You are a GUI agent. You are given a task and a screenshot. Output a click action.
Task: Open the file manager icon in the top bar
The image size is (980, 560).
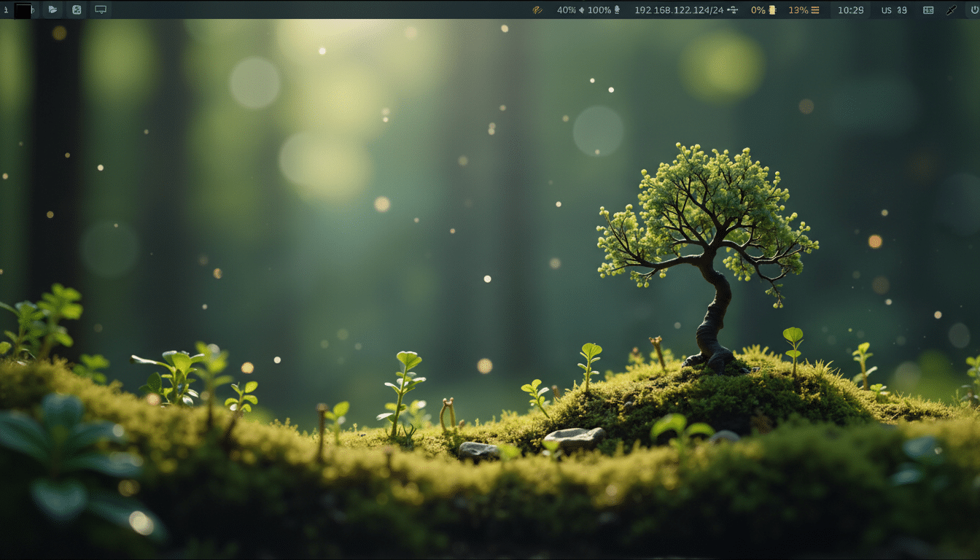coord(52,9)
